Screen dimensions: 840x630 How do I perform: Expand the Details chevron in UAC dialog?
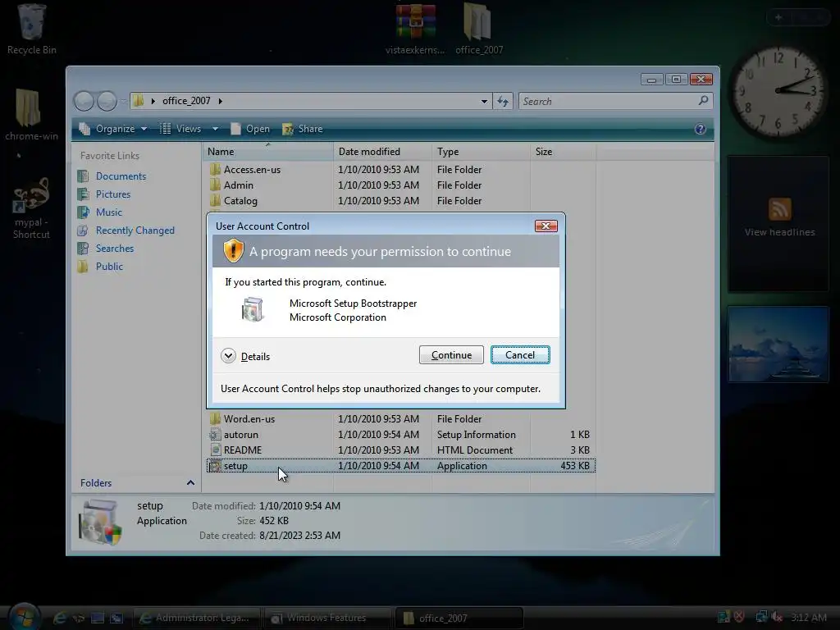coord(228,356)
